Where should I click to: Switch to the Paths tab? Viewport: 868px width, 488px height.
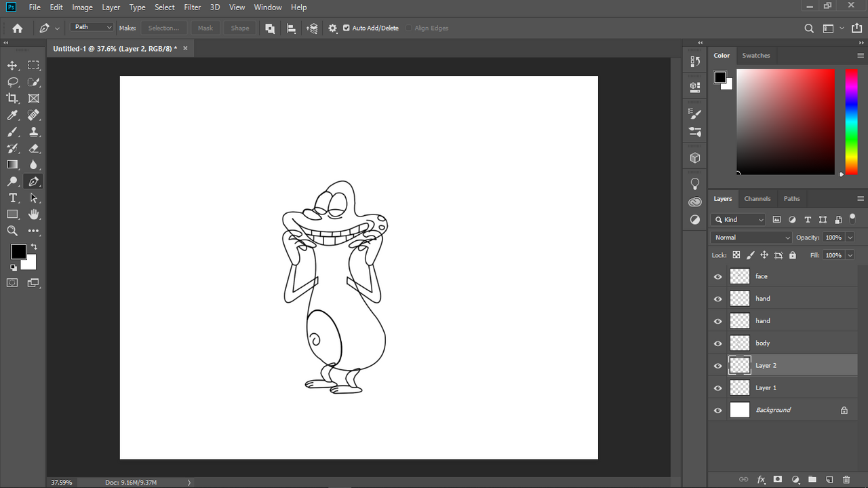(792, 199)
